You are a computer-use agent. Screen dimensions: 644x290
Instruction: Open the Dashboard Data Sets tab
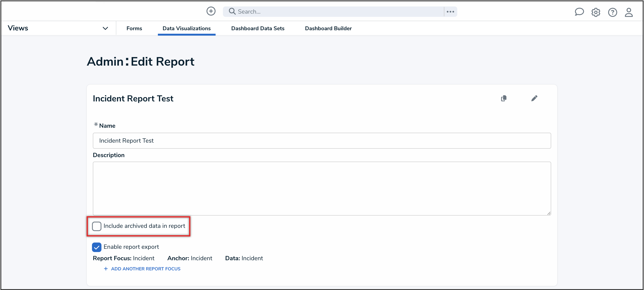[x=258, y=28]
